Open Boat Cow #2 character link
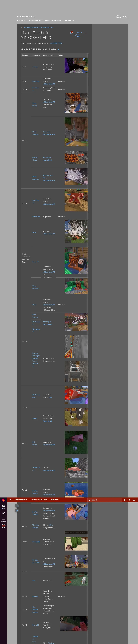 click(36, 89)
